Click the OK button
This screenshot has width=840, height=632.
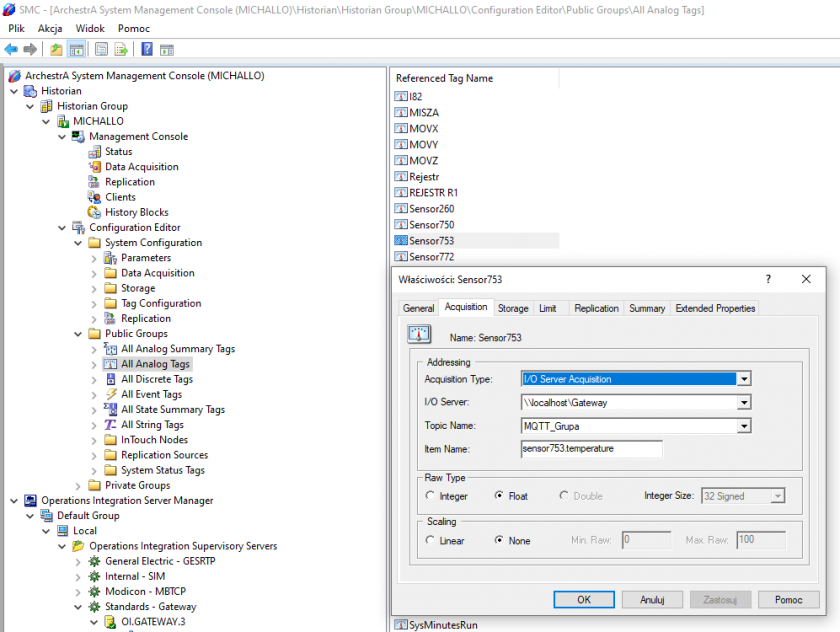(x=583, y=600)
